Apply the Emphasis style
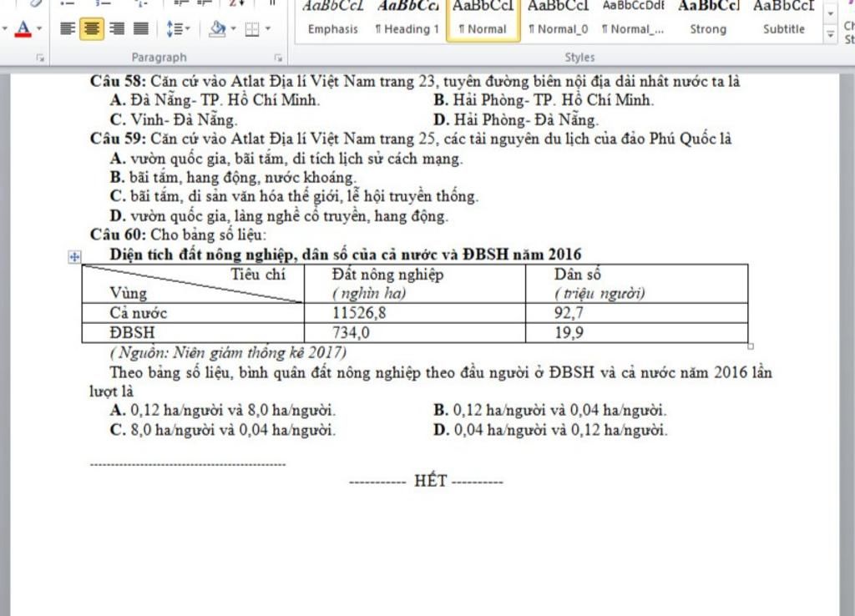 tap(332, 20)
